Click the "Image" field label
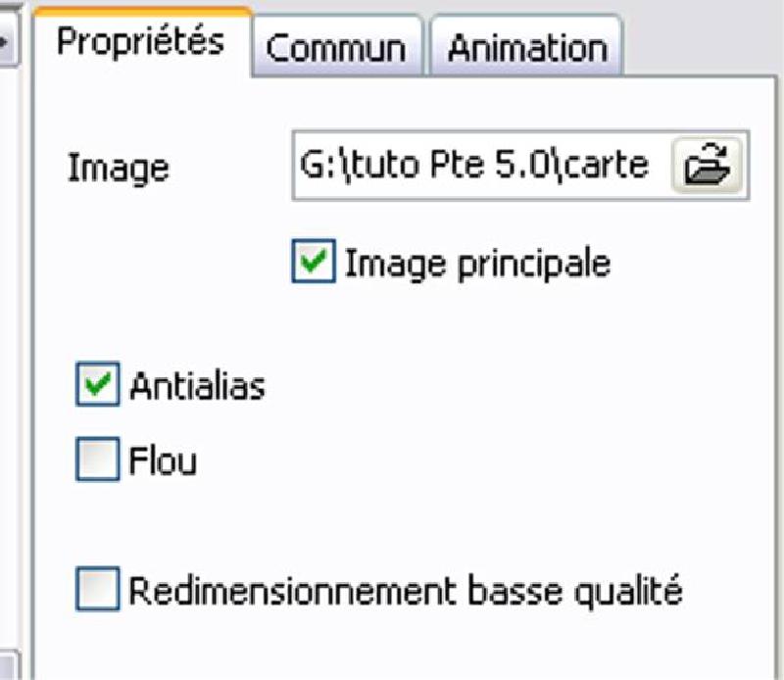This screenshot has height=680, width=784. click(x=119, y=168)
